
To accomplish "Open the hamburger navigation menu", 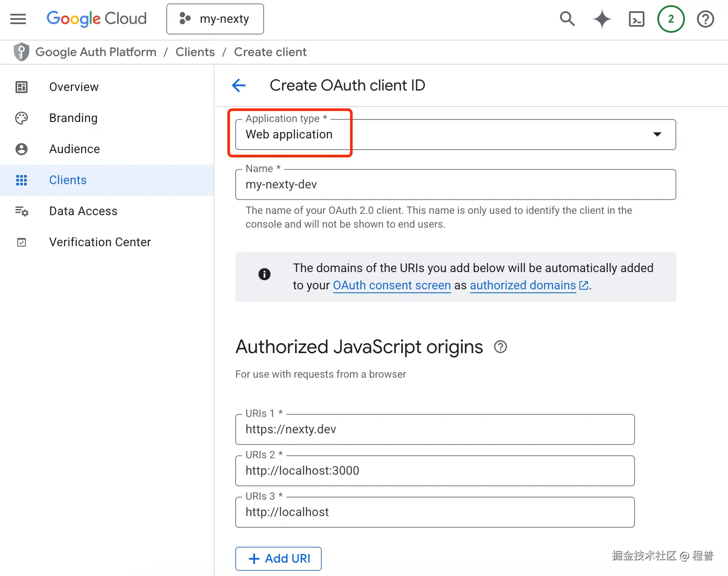I will point(18,19).
